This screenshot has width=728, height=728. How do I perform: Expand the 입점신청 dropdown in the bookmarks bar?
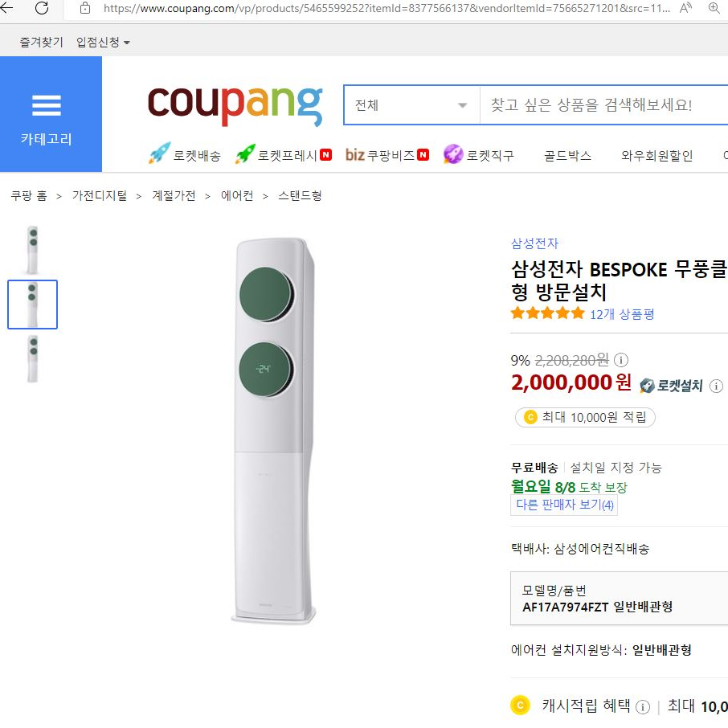coord(102,42)
